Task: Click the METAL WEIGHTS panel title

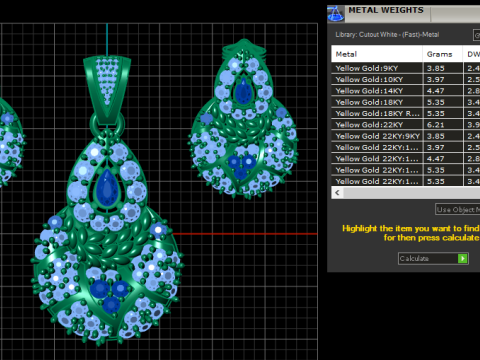Action: pos(386,10)
